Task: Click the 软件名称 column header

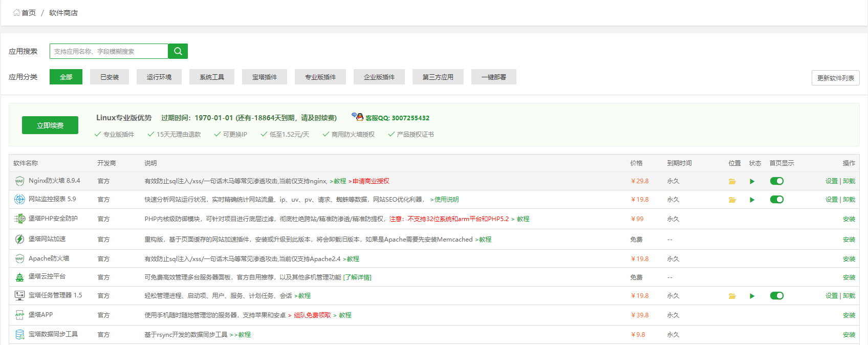Action: [26, 163]
